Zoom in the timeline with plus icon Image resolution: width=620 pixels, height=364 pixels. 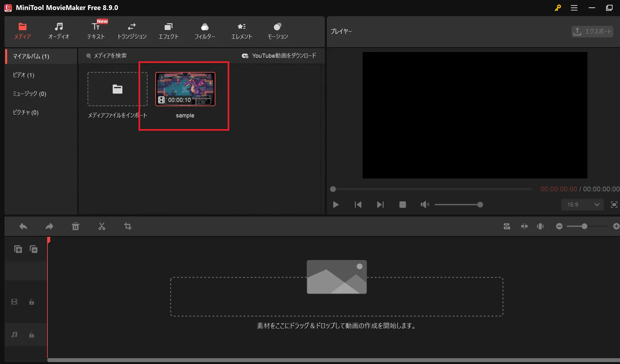(x=616, y=227)
